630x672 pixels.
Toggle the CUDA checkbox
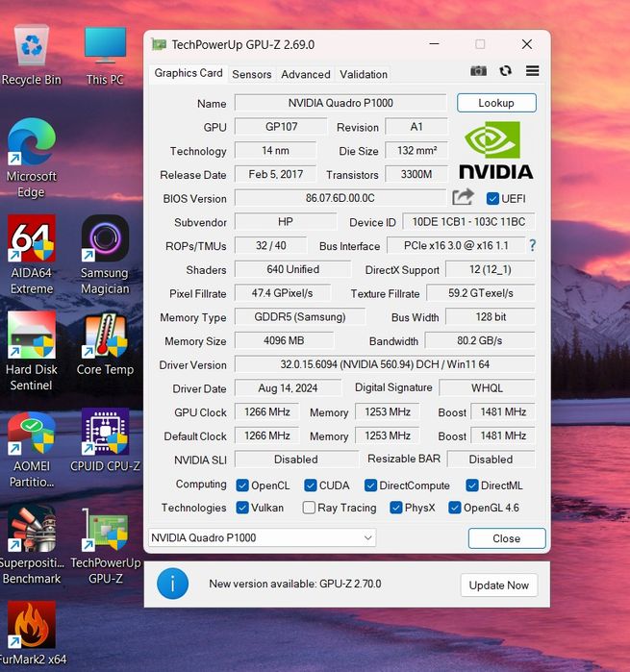pos(310,485)
